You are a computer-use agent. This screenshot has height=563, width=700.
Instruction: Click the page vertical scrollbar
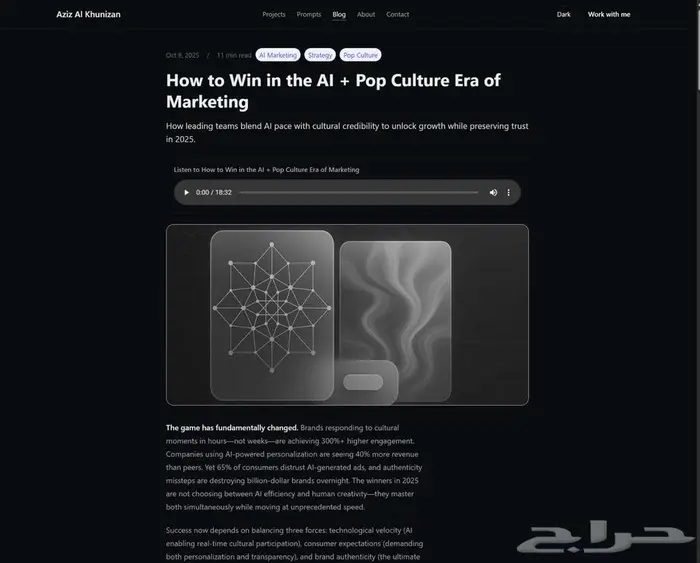point(697,281)
